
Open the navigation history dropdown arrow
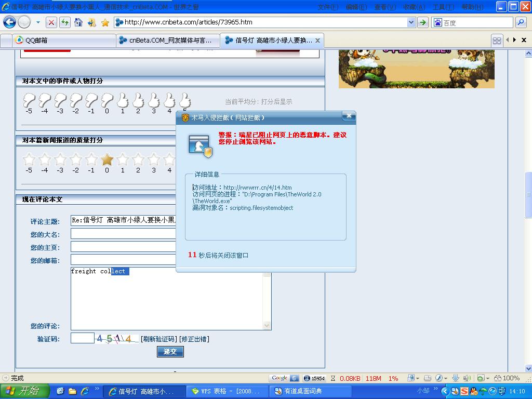[38, 22]
